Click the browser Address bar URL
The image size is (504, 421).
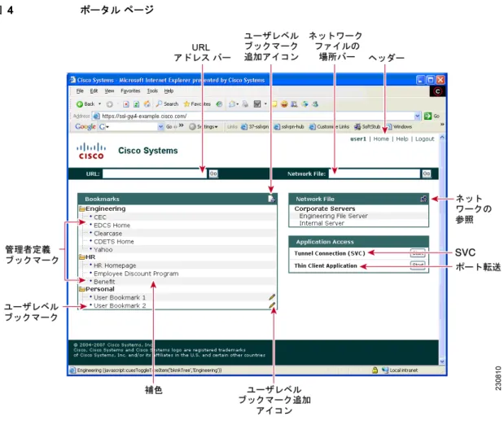(144, 116)
